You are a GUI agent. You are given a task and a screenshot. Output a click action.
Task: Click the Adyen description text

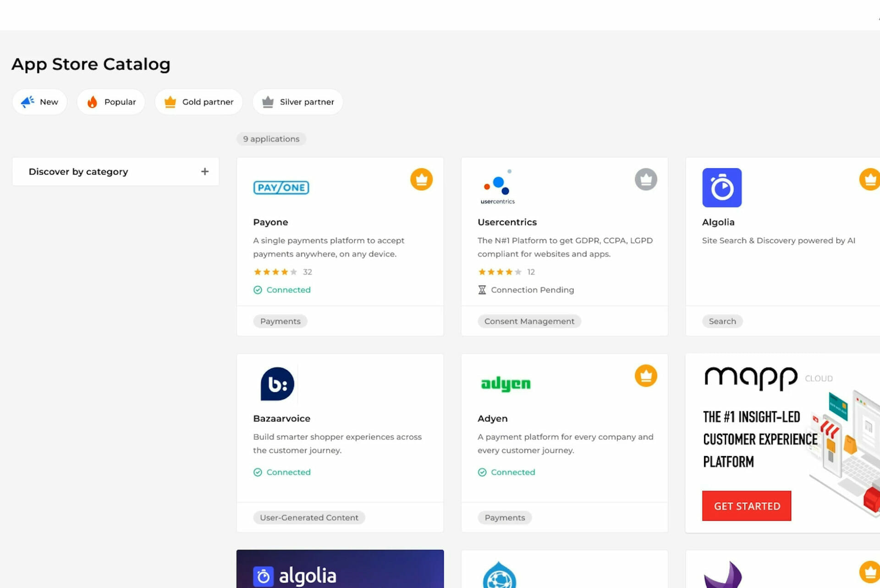pyautogui.click(x=565, y=443)
